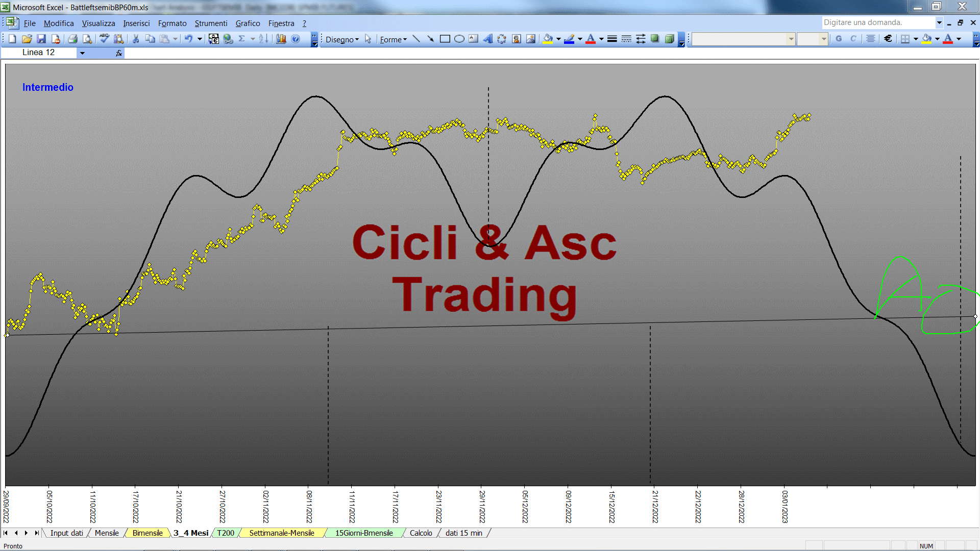Open the font name combo box
This screenshot has height=551, width=980.
(744, 39)
